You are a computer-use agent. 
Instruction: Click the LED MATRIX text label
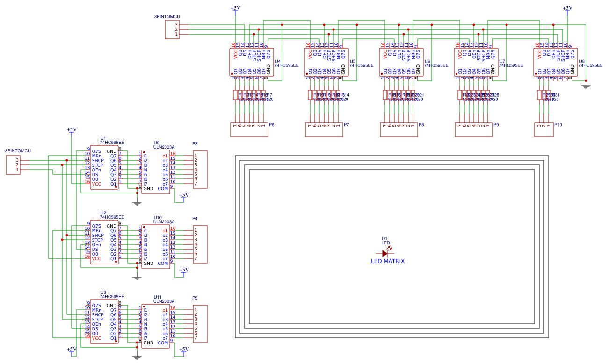(387, 262)
